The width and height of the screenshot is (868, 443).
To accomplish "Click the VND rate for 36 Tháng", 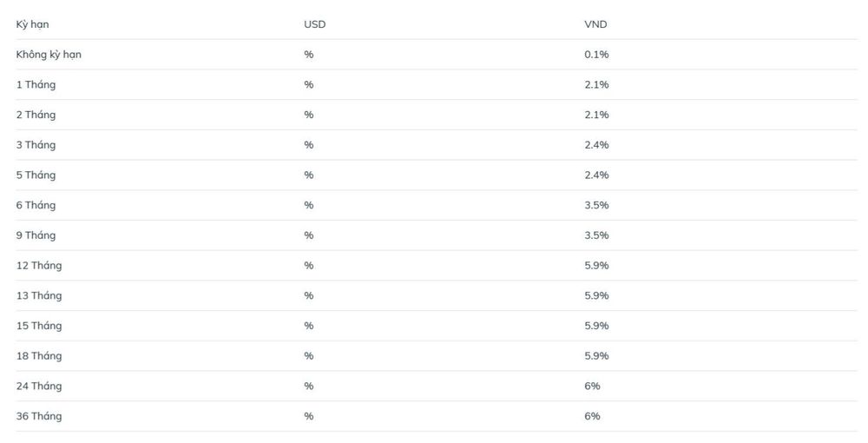I will [592, 416].
